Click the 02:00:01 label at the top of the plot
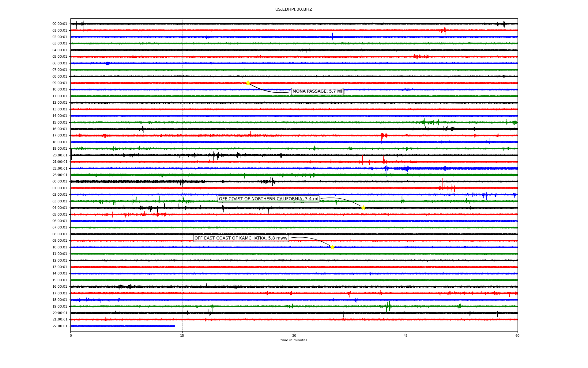The image size is (588, 368). tap(60, 37)
